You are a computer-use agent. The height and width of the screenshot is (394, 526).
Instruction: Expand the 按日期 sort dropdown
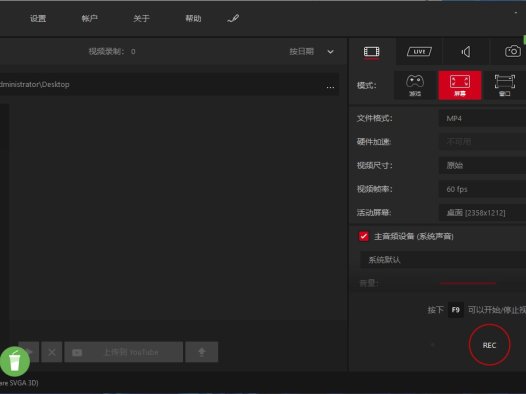(311, 52)
